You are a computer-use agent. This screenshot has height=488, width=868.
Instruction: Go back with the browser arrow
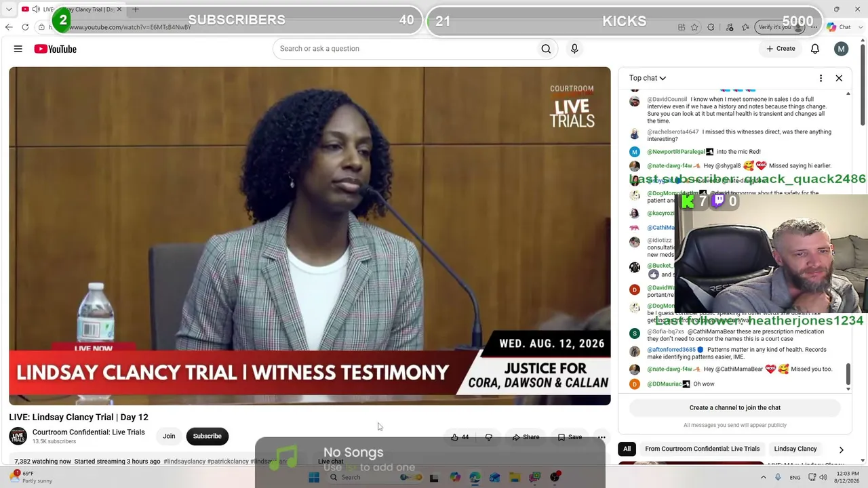9,27
